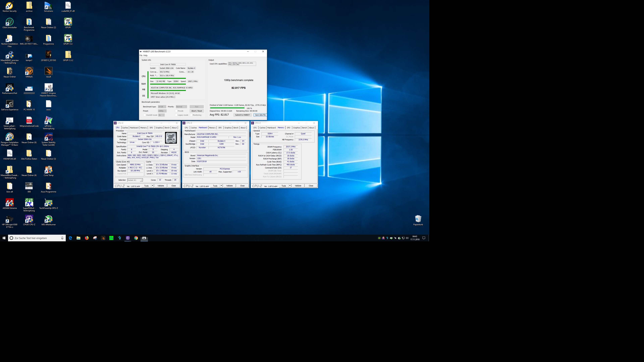
Task: Open the SuperPiMod shortcut icon
Action: [x=29, y=205]
